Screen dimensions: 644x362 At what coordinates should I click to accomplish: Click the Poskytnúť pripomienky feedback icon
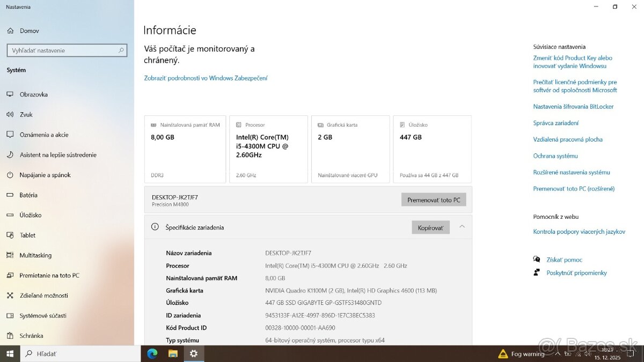point(537,272)
